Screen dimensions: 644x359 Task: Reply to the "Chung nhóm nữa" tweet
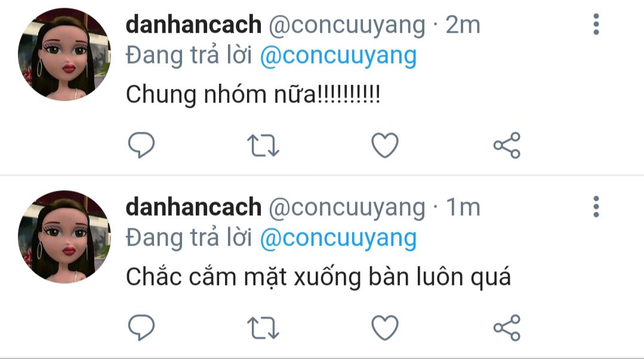[141, 146]
